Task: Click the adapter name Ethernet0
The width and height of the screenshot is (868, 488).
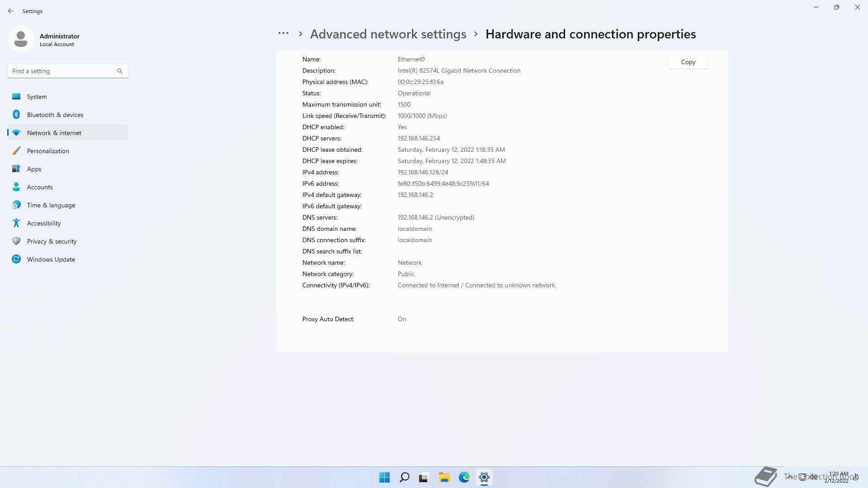Action: click(411, 59)
